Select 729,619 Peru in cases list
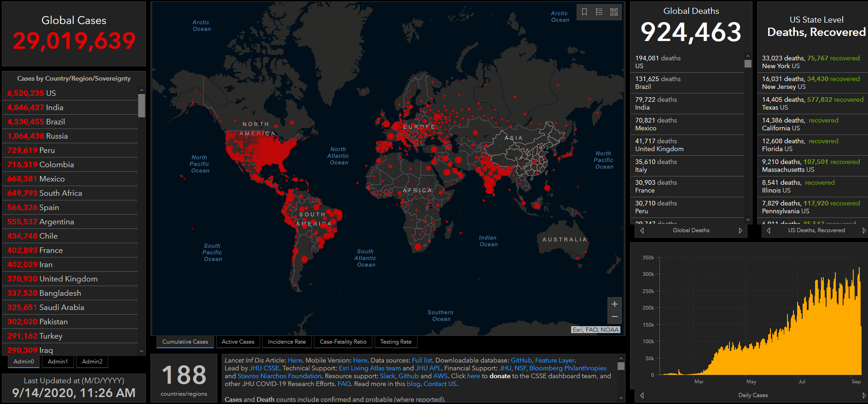The width and height of the screenshot is (868, 404). (x=70, y=150)
